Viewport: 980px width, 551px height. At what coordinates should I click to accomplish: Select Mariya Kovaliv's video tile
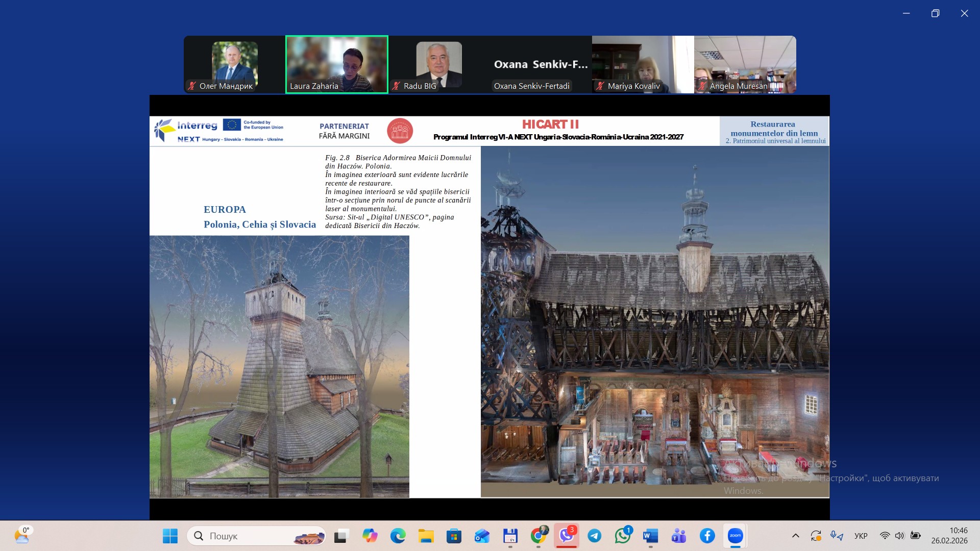point(643,64)
